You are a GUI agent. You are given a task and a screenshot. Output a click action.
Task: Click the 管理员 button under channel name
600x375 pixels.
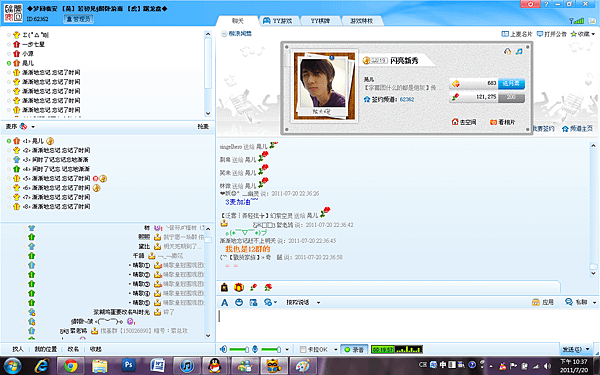coord(78,19)
